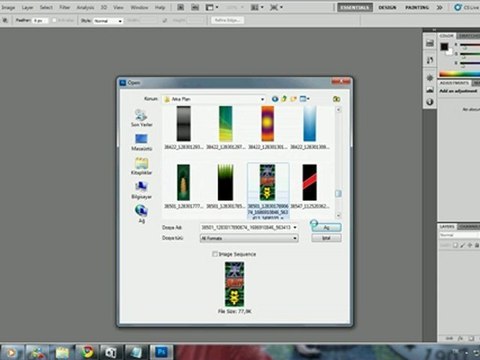This screenshot has height=360, width=480.
Task: Open the Masks panel icon
Action: pos(430,102)
